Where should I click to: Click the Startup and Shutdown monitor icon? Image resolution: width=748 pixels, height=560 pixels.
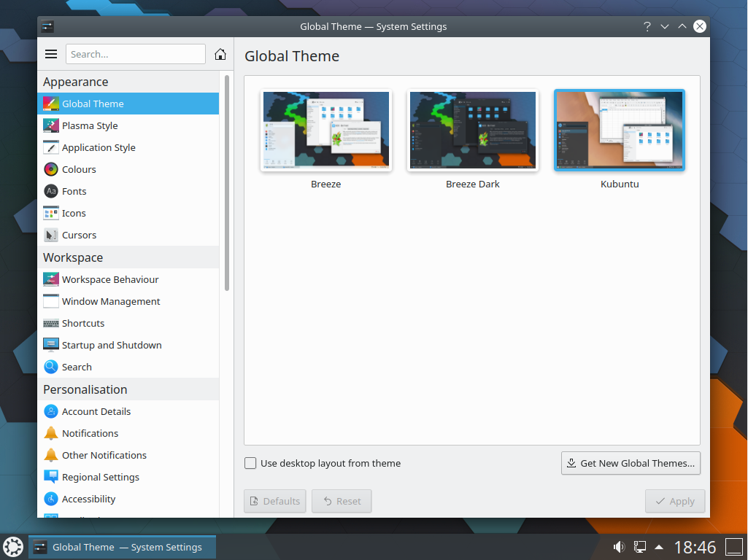pyautogui.click(x=51, y=345)
